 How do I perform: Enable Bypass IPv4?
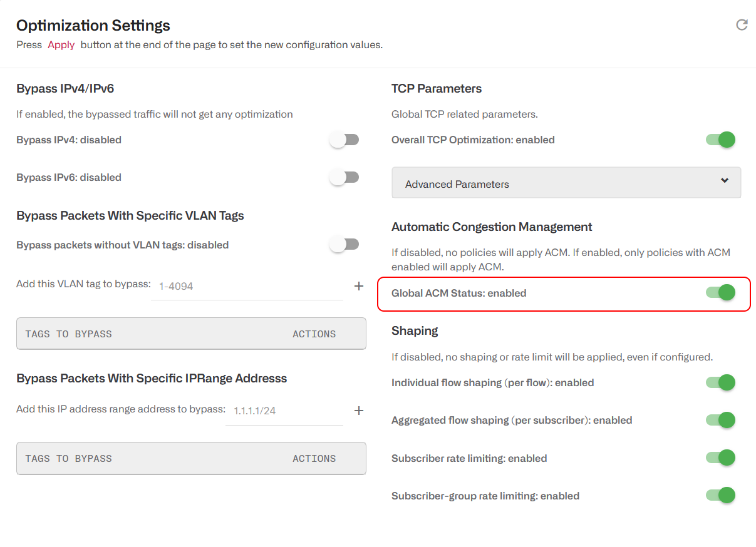344,139
